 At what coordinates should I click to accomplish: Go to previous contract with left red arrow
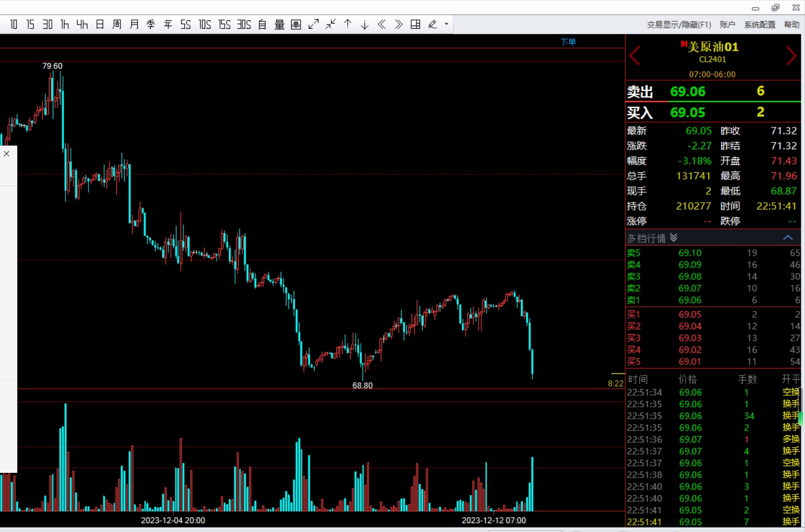(635, 56)
